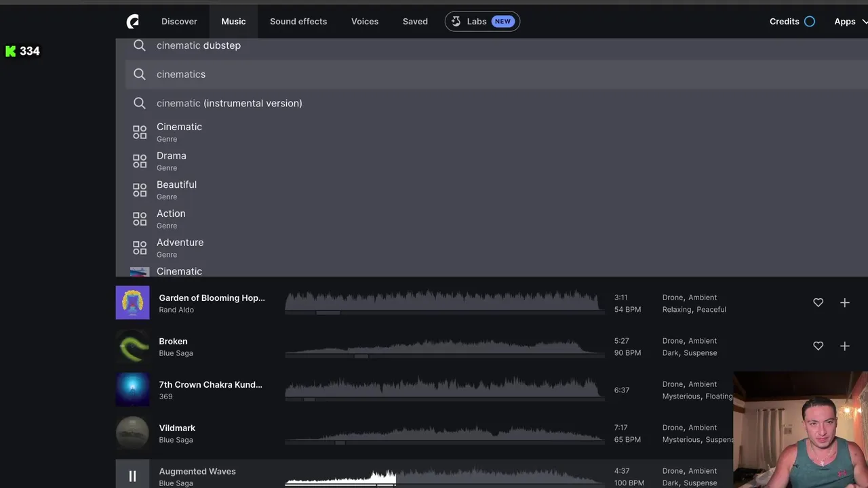The image size is (868, 488).
Task: Open the Apps dropdown menu
Action: click(850, 22)
